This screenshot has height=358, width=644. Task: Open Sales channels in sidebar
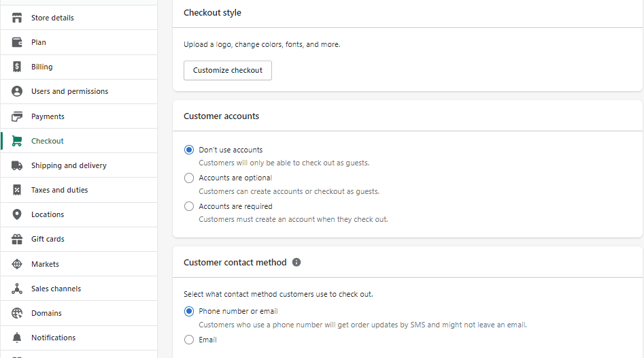tap(79, 289)
